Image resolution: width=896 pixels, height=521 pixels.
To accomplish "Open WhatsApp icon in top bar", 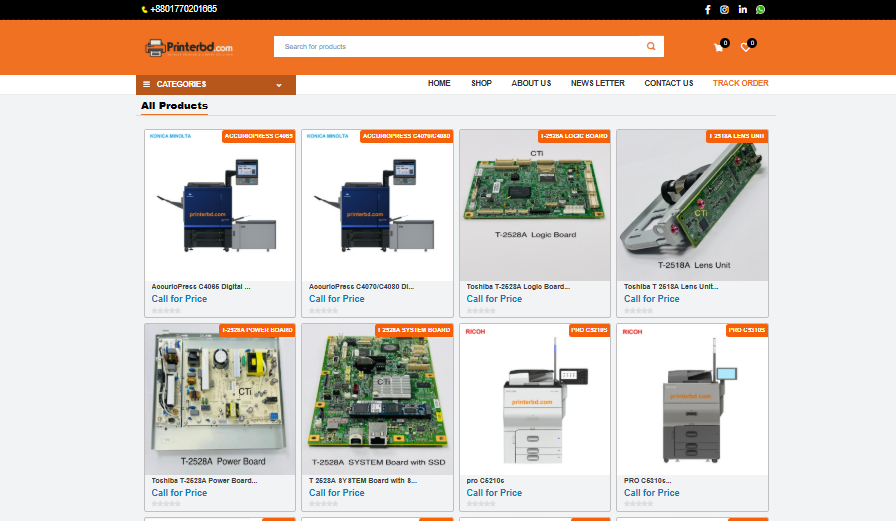I will click(x=761, y=9).
